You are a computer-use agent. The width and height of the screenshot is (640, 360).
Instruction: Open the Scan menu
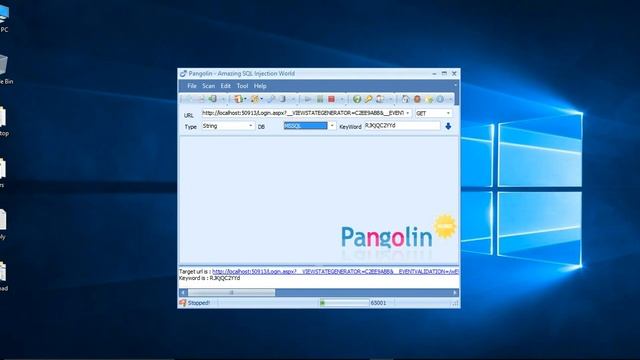coord(209,86)
